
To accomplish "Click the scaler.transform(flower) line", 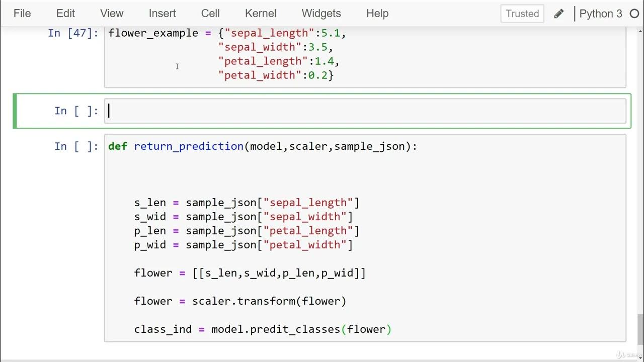I will (x=240, y=301).
